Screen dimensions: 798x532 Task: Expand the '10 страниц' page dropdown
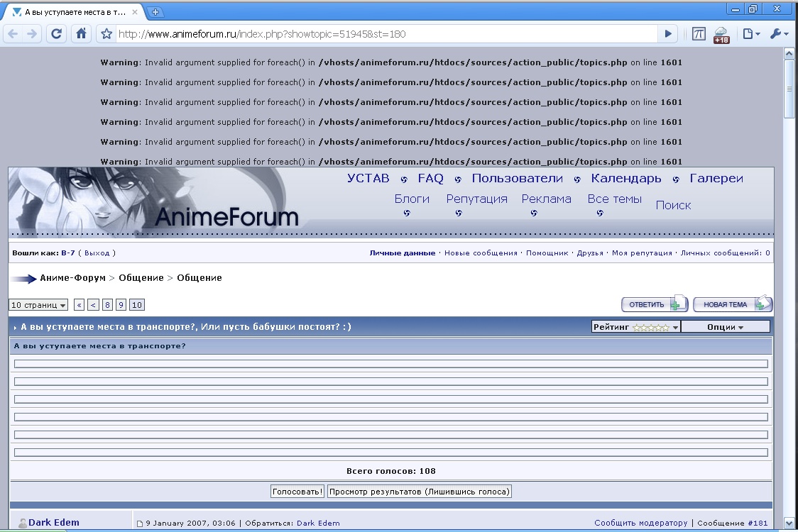click(x=38, y=305)
